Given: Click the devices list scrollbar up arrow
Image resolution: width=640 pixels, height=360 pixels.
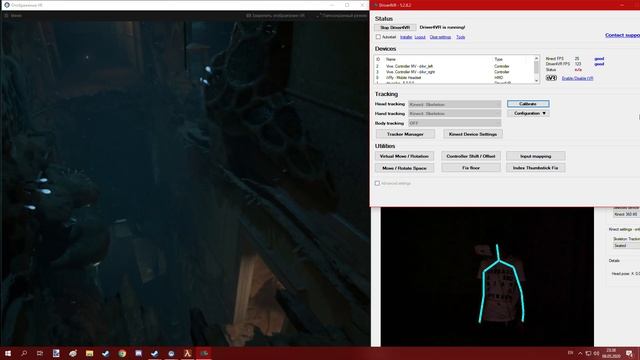Looking at the screenshot, I should coord(536,58).
